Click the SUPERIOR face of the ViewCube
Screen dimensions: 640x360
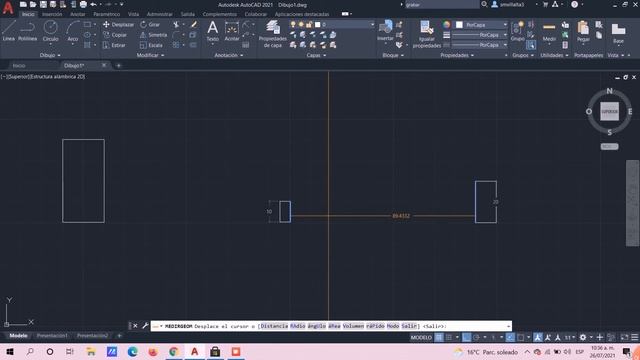(609, 111)
